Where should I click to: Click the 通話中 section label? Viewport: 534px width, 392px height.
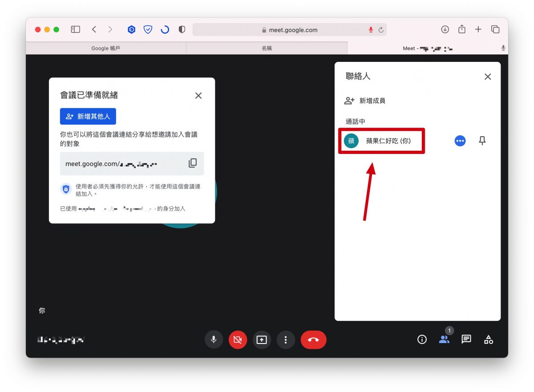coord(356,121)
